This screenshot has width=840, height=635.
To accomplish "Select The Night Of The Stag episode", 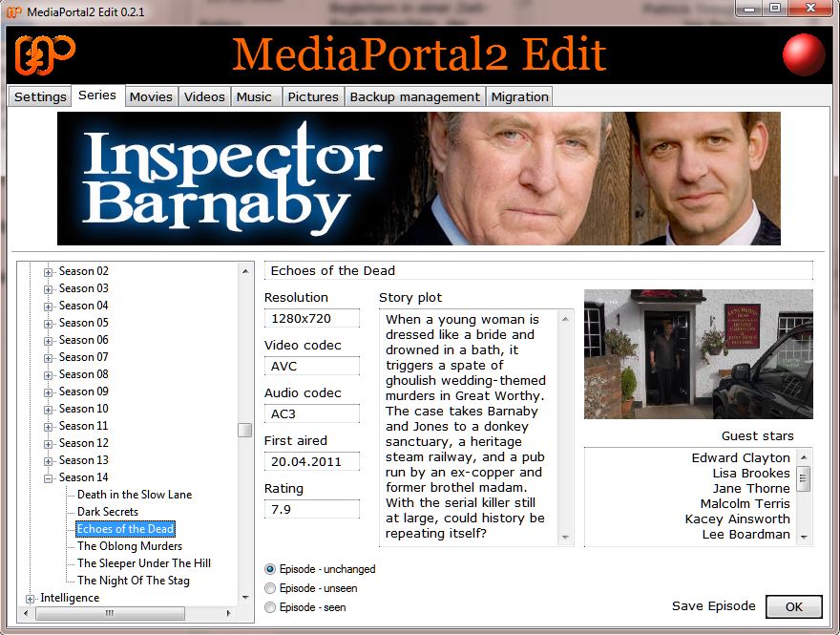I will [x=134, y=581].
